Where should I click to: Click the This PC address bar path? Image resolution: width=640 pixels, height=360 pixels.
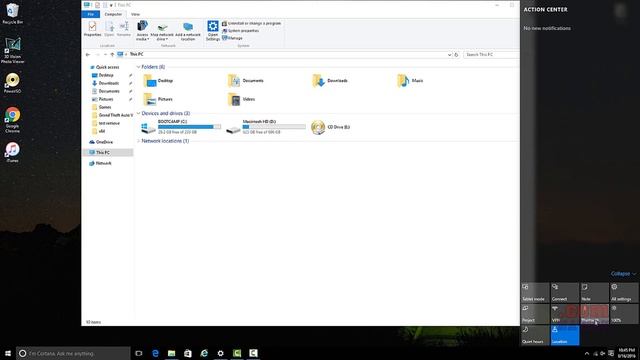(136, 54)
